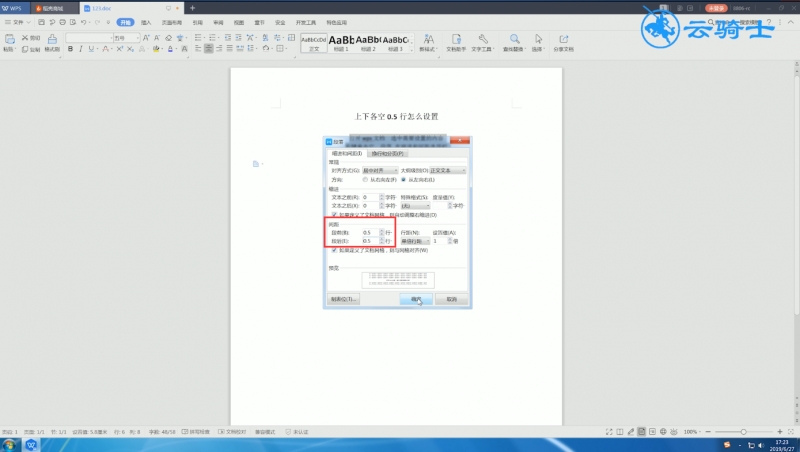Apply the Heading 1 (标题 1) style

(x=341, y=43)
